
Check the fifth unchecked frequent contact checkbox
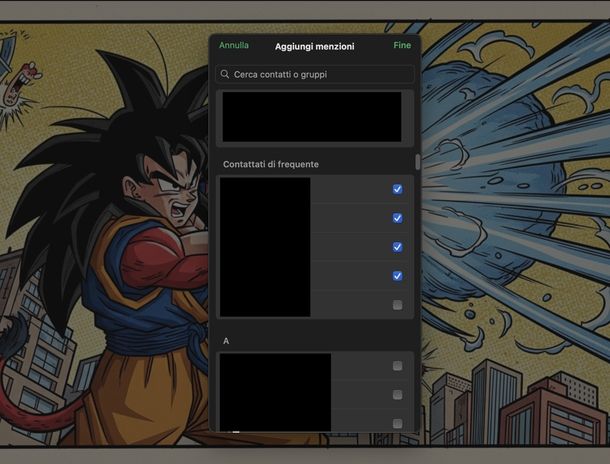[397, 305]
